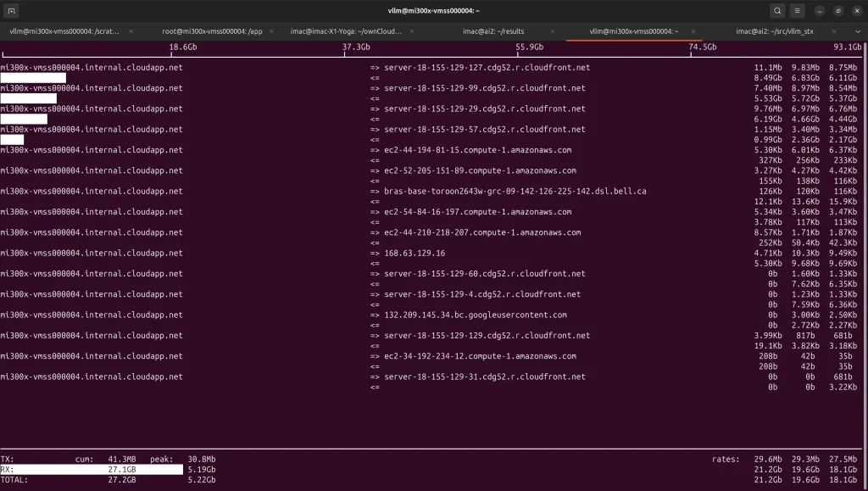Click the search icon in title bar

point(777,11)
